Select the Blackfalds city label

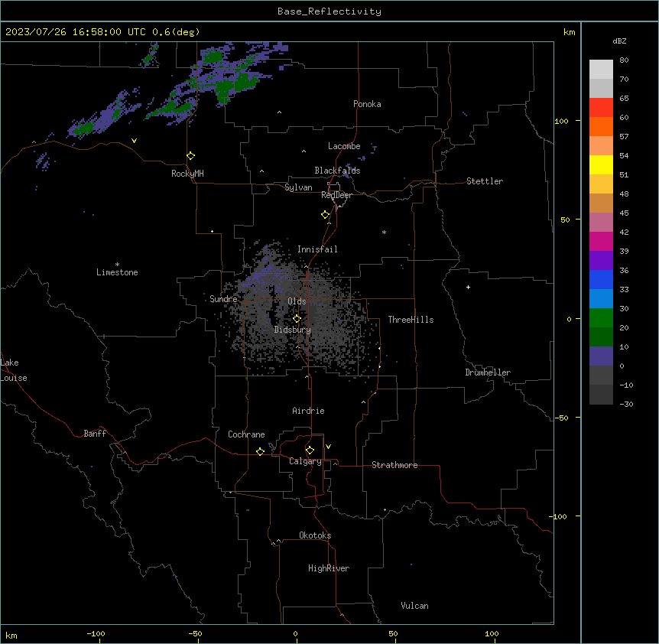(337, 171)
